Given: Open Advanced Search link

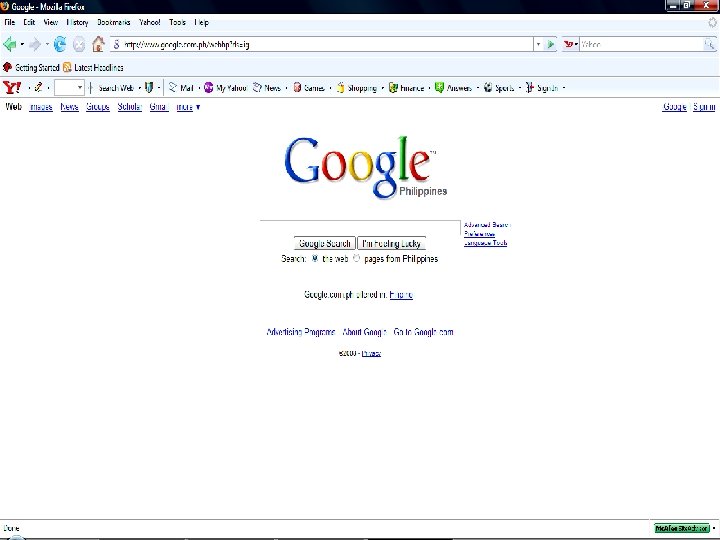Looking at the screenshot, I should [487, 225].
